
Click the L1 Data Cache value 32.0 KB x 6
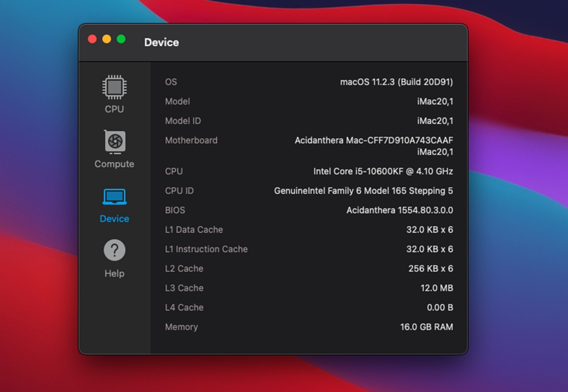coord(430,230)
